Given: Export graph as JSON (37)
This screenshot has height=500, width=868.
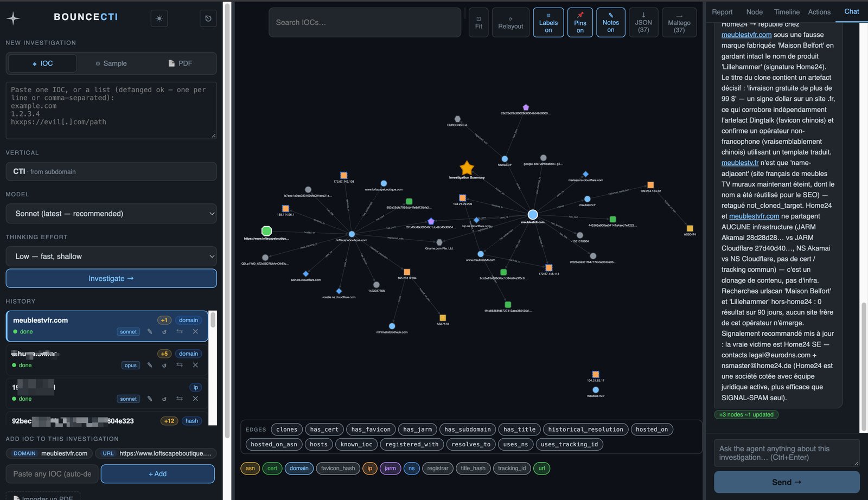Looking at the screenshot, I should pos(643,22).
